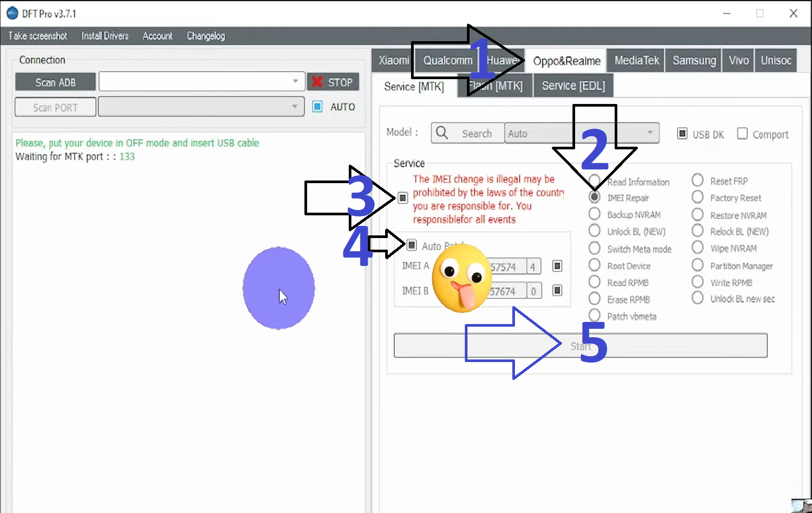This screenshot has width=812, height=513.
Task: Open the Changelog menu
Action: click(x=206, y=36)
